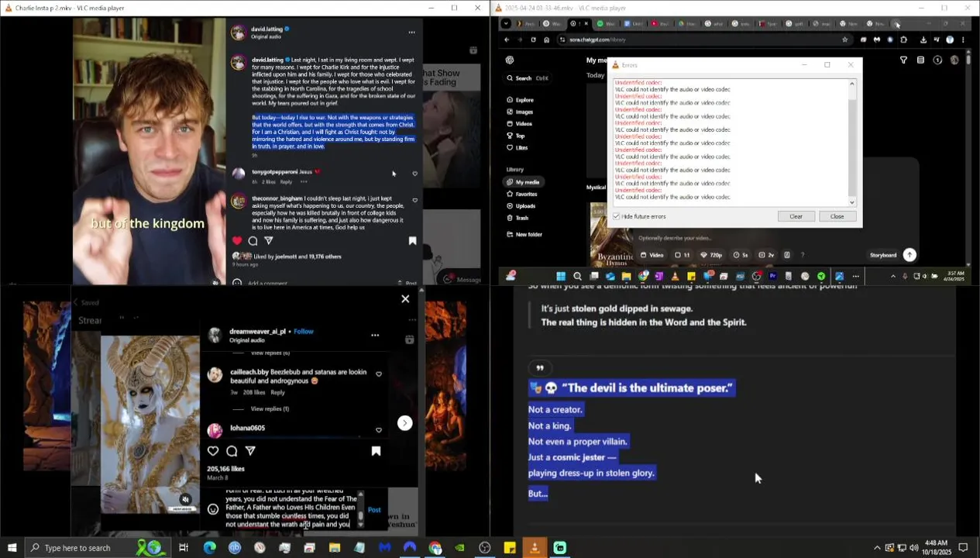This screenshot has width=980, height=558.
Task: Open 2v variations dropdown
Action: (x=766, y=255)
